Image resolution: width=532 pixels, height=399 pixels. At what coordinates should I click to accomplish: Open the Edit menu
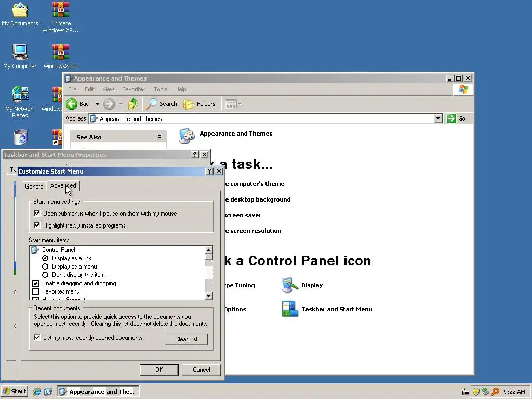(x=89, y=89)
